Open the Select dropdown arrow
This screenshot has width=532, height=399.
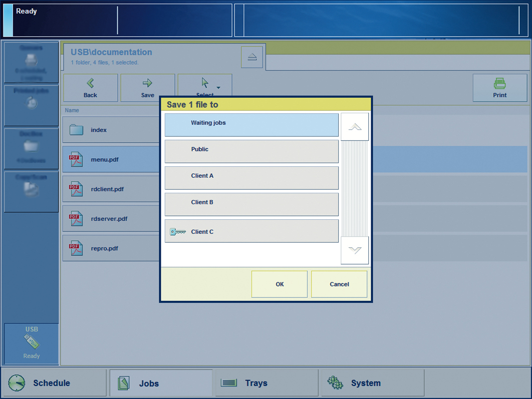pyautogui.click(x=218, y=87)
